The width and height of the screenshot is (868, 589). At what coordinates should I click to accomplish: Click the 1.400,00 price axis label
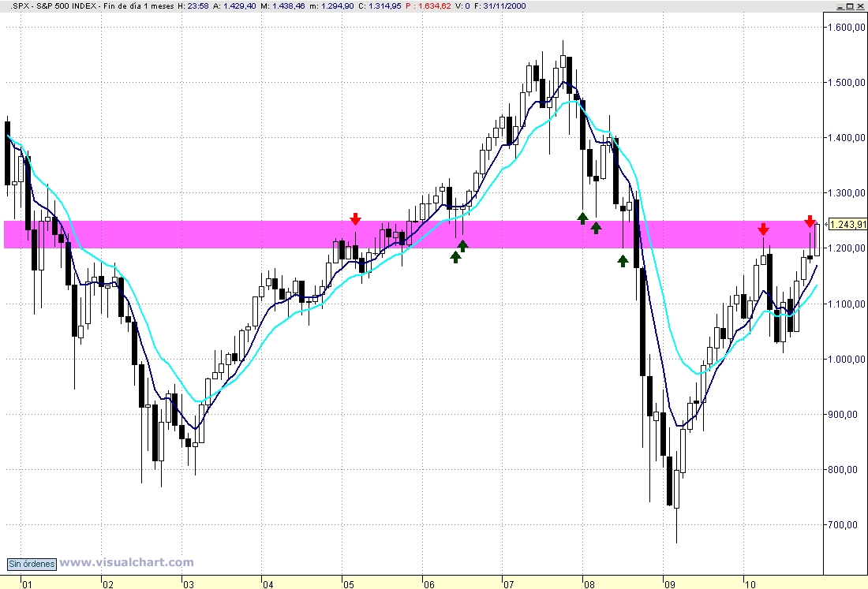pos(847,138)
